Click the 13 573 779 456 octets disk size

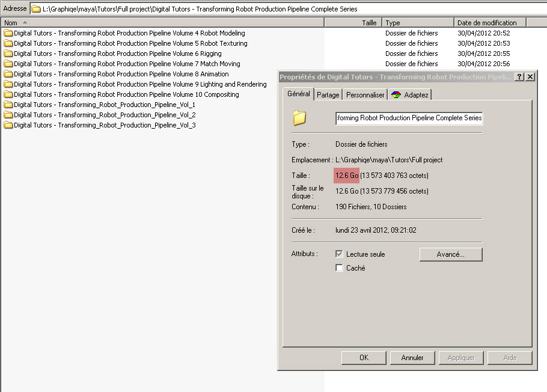[x=394, y=191]
